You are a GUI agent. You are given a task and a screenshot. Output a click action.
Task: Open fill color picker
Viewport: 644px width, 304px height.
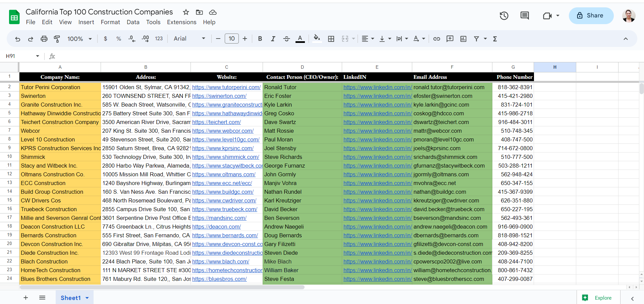(x=317, y=39)
